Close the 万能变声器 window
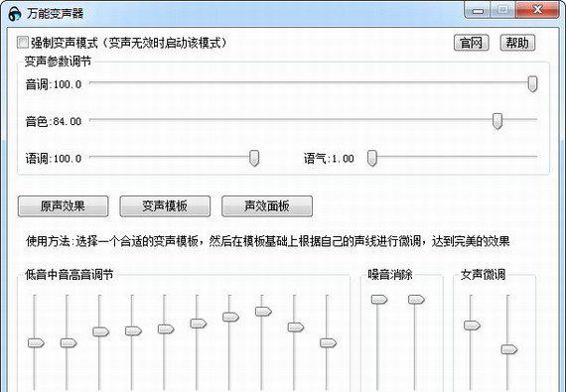Viewport: 566px width, 392px height. coord(538,10)
